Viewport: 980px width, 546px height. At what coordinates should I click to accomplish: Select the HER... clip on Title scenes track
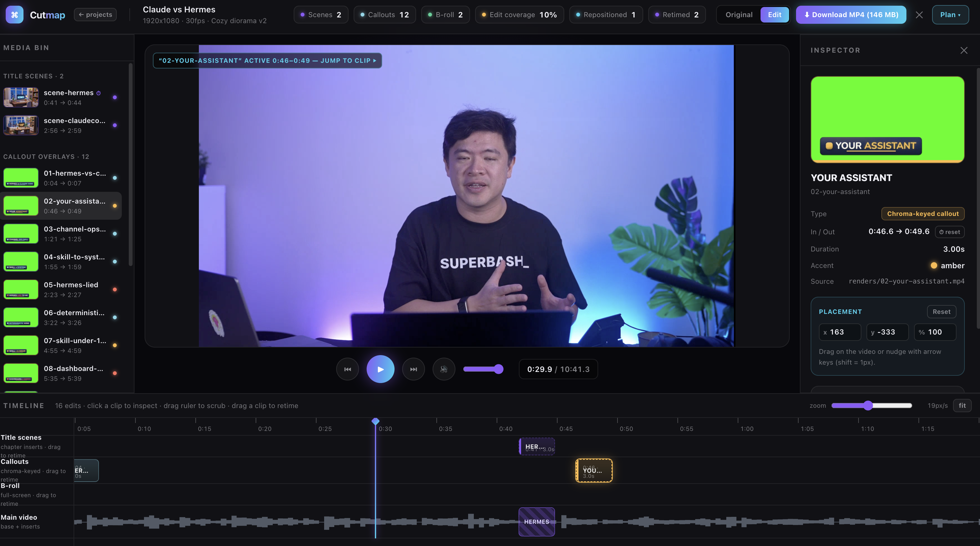(x=537, y=446)
